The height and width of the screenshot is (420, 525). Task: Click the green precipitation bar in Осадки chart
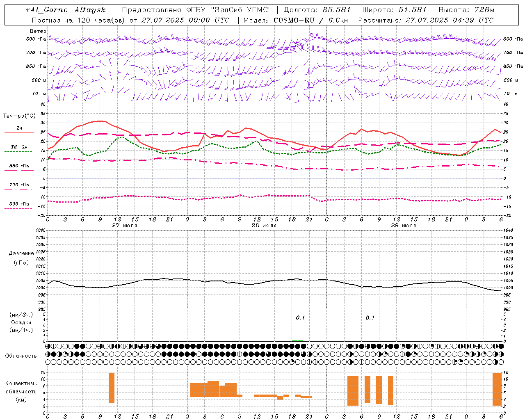[297, 340]
